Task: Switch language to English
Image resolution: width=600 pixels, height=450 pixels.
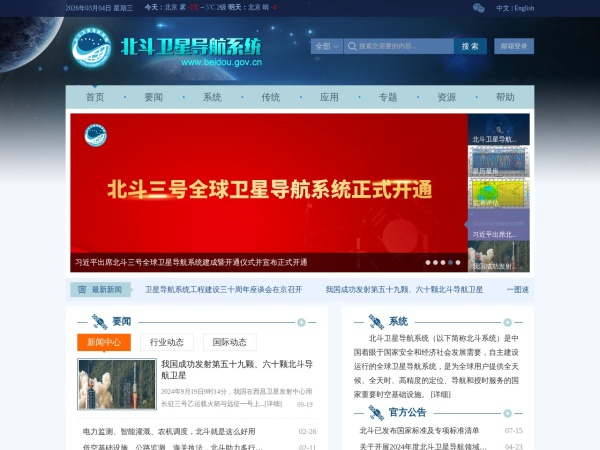Action: click(x=524, y=8)
